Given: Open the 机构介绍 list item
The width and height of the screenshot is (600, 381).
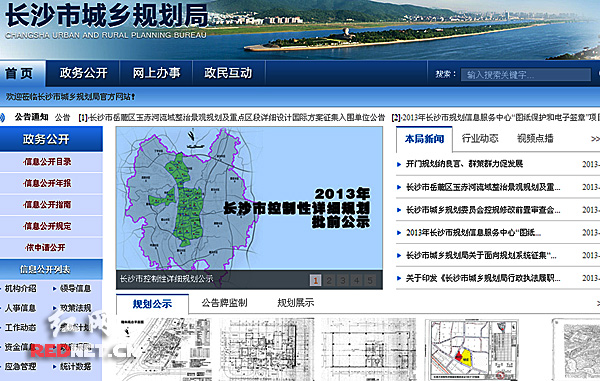Looking at the screenshot, I should [20, 288].
